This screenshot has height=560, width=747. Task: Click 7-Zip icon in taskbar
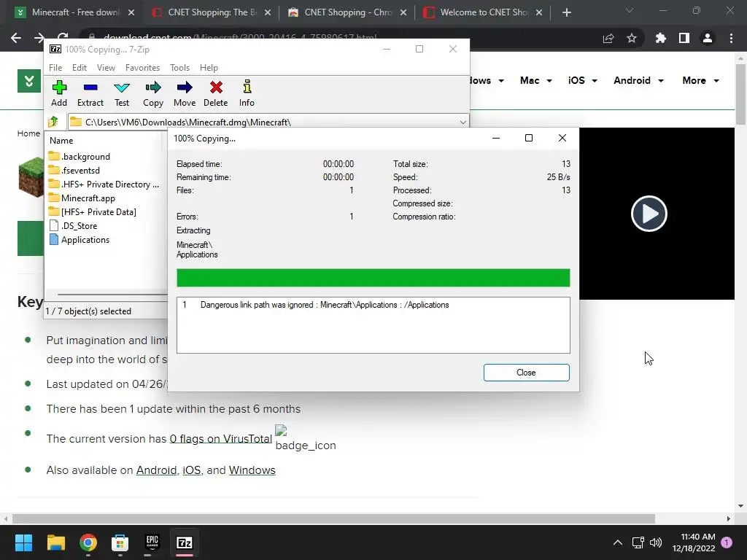pos(185,542)
